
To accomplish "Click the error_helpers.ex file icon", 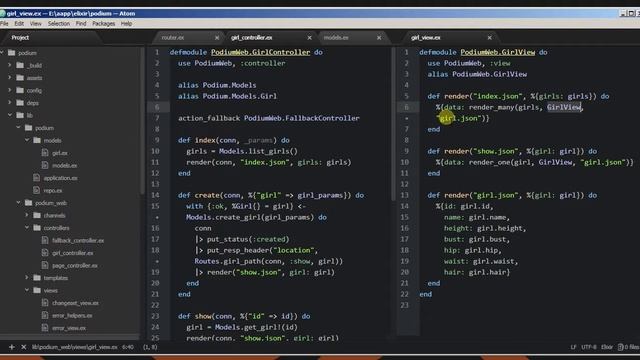I will [x=45, y=315].
